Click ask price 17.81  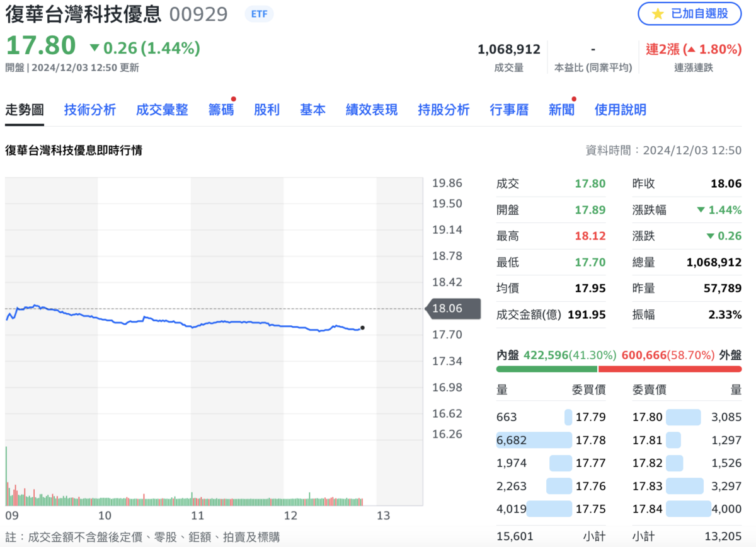648,440
